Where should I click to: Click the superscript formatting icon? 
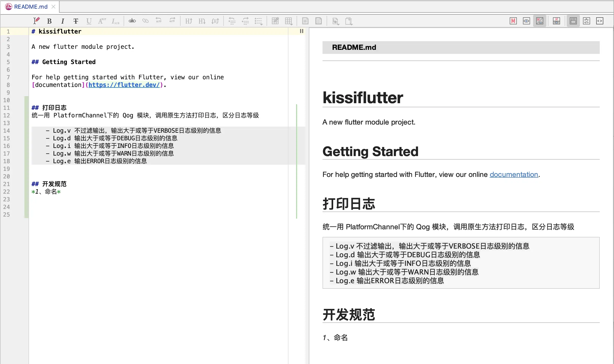(102, 21)
